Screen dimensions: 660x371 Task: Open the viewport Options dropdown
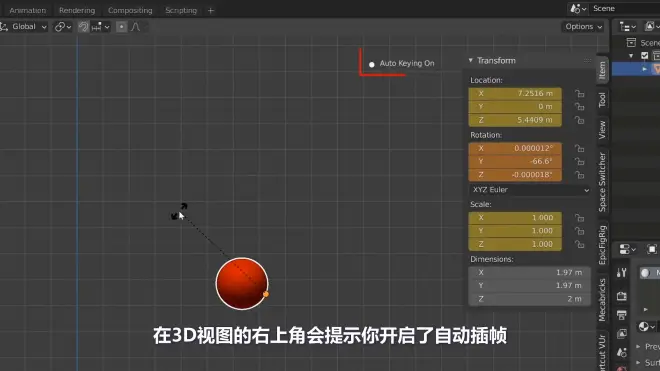(x=584, y=27)
